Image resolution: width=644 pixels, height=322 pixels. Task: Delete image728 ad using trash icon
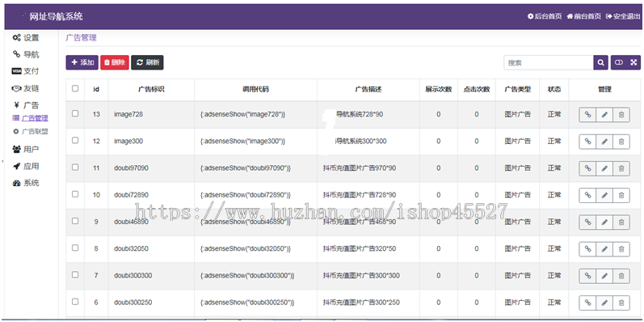(x=621, y=115)
